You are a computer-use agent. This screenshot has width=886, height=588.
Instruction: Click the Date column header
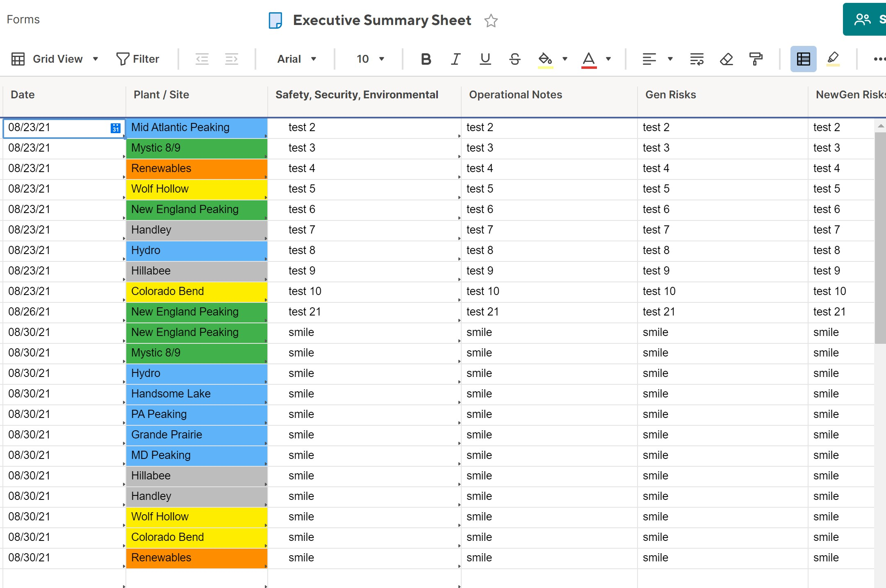[64, 95]
